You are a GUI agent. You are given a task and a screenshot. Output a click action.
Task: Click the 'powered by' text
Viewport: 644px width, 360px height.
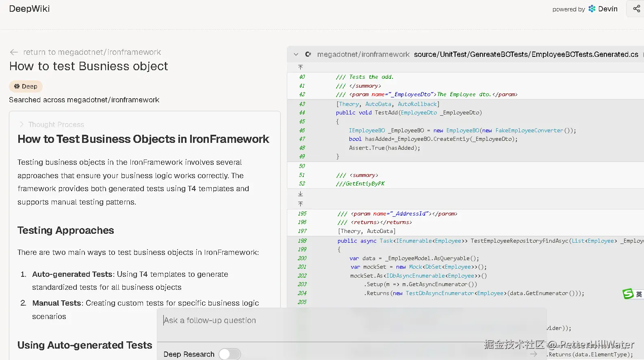click(x=568, y=9)
